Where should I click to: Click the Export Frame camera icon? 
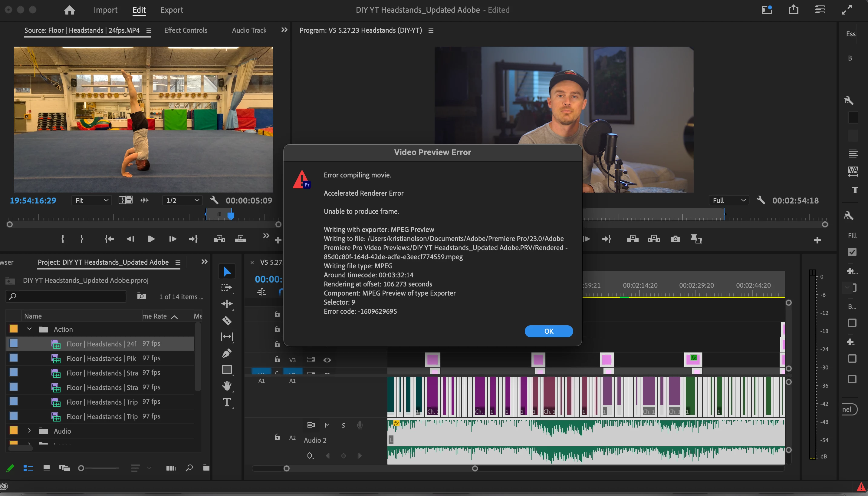tap(675, 239)
